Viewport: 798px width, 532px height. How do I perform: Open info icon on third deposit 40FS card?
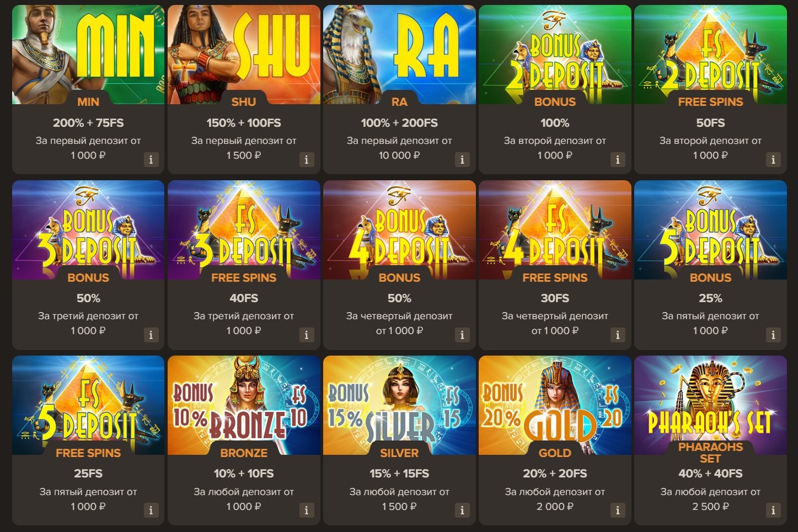(x=307, y=335)
